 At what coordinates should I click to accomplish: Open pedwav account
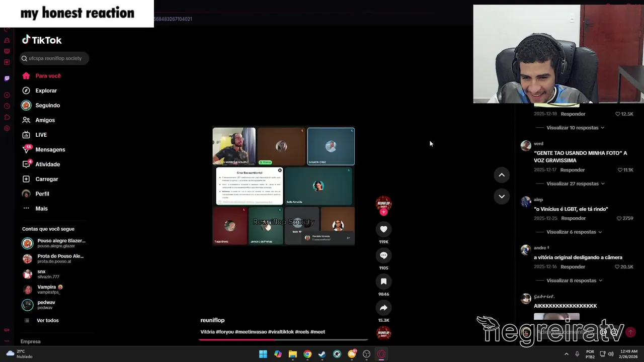[x=39, y=305]
